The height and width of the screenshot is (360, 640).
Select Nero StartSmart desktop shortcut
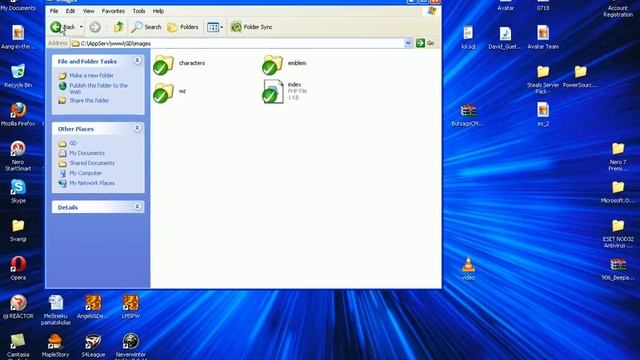18,156
